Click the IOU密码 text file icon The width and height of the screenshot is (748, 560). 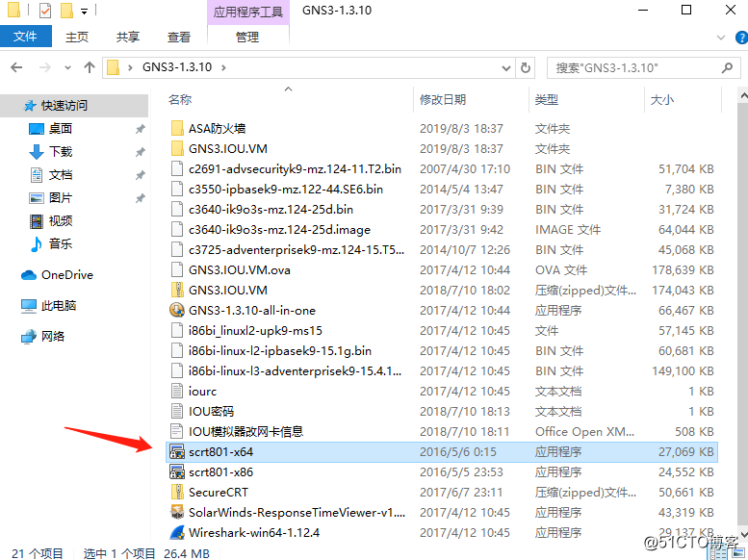point(177,411)
